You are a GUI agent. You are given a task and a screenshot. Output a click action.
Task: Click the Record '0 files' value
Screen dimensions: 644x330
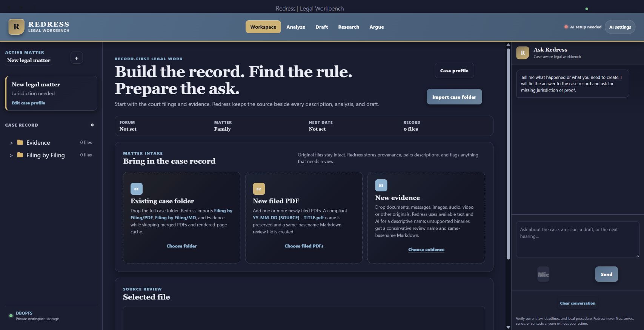click(411, 129)
